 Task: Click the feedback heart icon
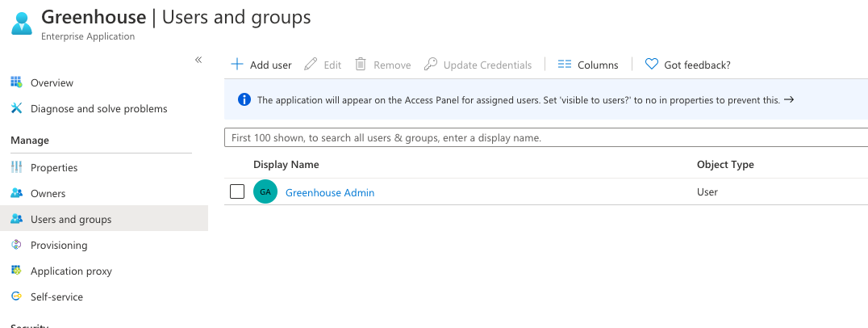tap(652, 65)
